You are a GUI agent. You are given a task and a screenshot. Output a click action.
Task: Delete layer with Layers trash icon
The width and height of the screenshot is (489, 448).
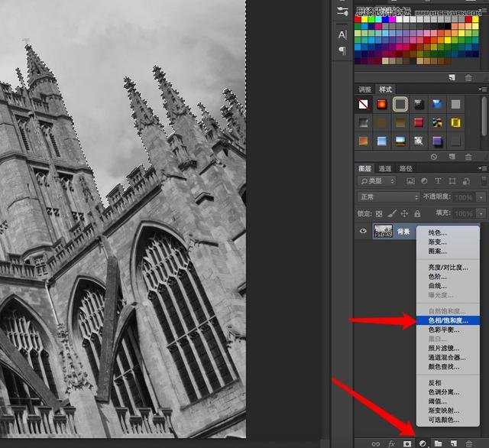tap(468, 443)
